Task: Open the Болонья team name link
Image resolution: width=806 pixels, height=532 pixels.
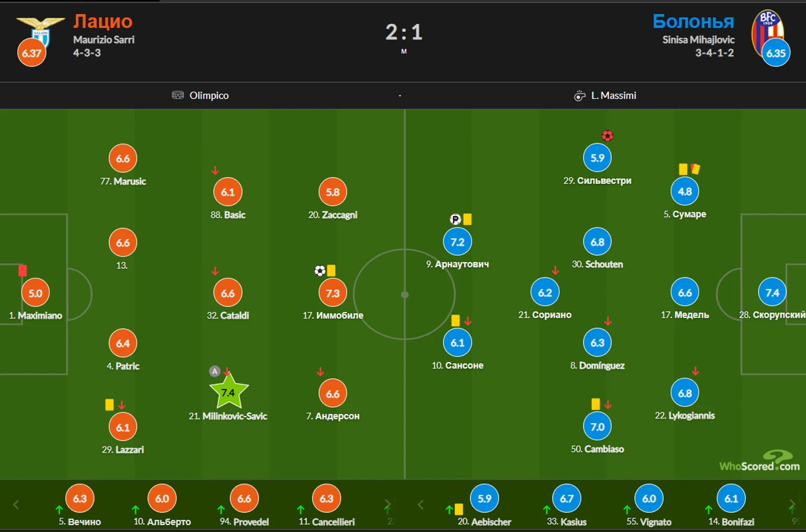Action: pos(693,21)
